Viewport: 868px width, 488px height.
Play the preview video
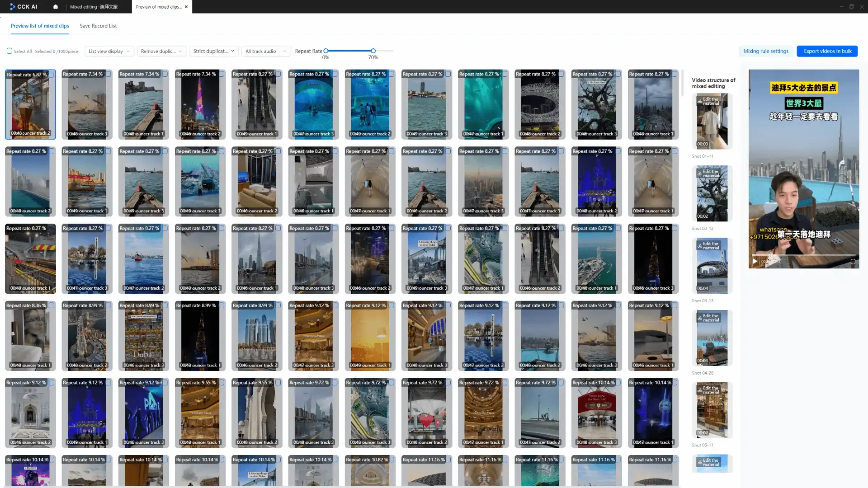click(755, 262)
